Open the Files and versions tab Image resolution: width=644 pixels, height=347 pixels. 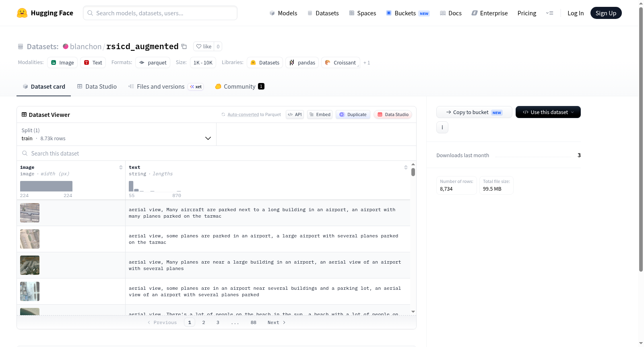pyautogui.click(x=165, y=86)
